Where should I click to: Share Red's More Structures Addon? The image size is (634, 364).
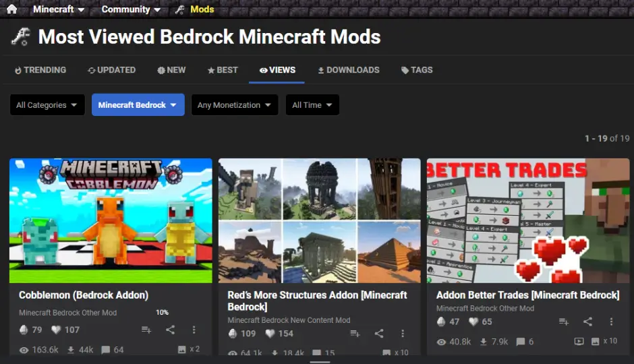[x=379, y=333]
